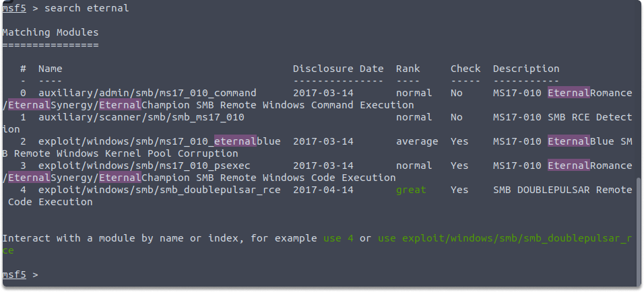
Task: Click "Remote Windows Kernel Pool Corruption" text
Action: click(x=126, y=154)
